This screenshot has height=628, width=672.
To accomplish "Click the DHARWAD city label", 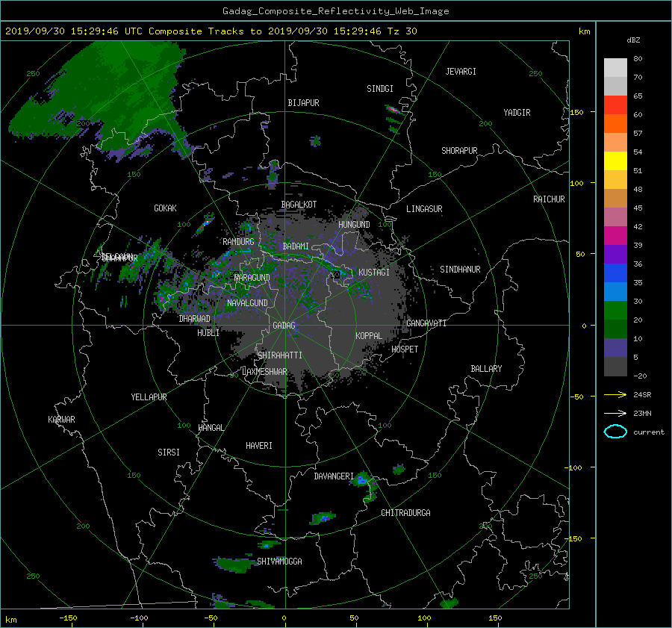I will 194,319.
